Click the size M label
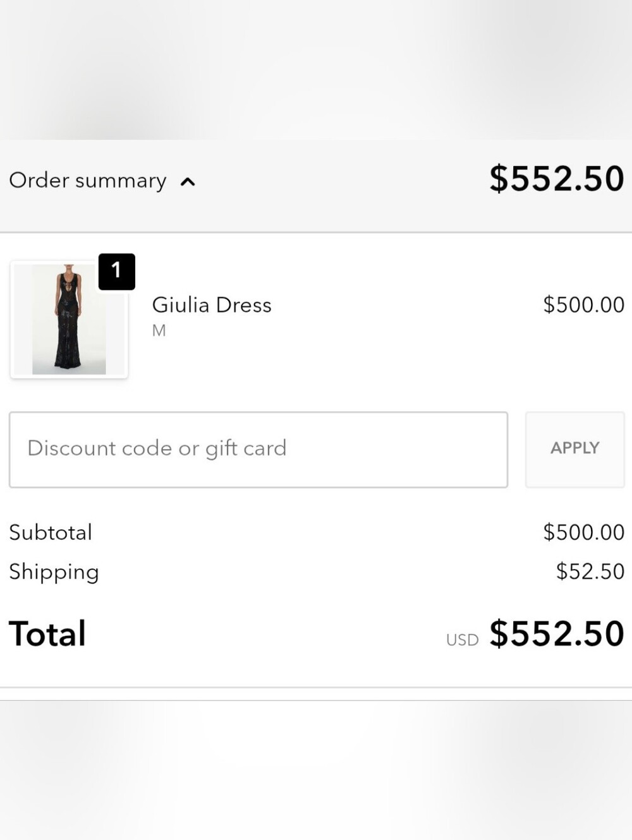This screenshot has width=632, height=840. click(x=159, y=330)
